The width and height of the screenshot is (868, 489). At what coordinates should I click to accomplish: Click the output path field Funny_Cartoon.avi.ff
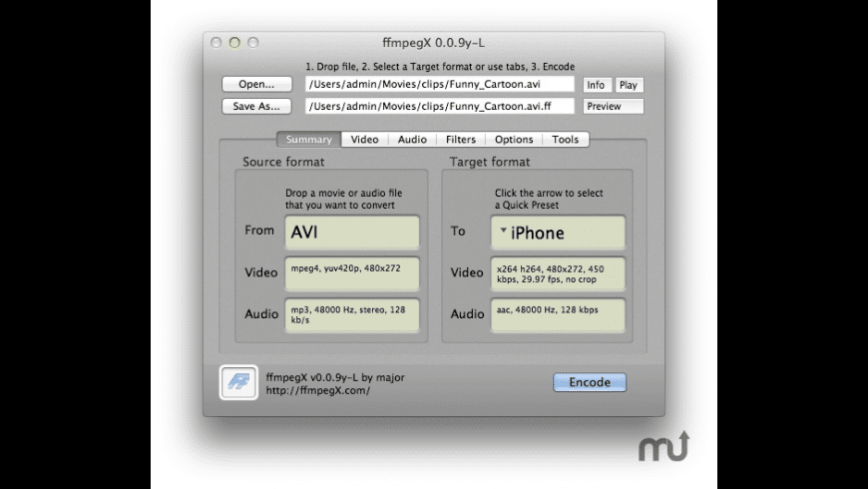(440, 107)
